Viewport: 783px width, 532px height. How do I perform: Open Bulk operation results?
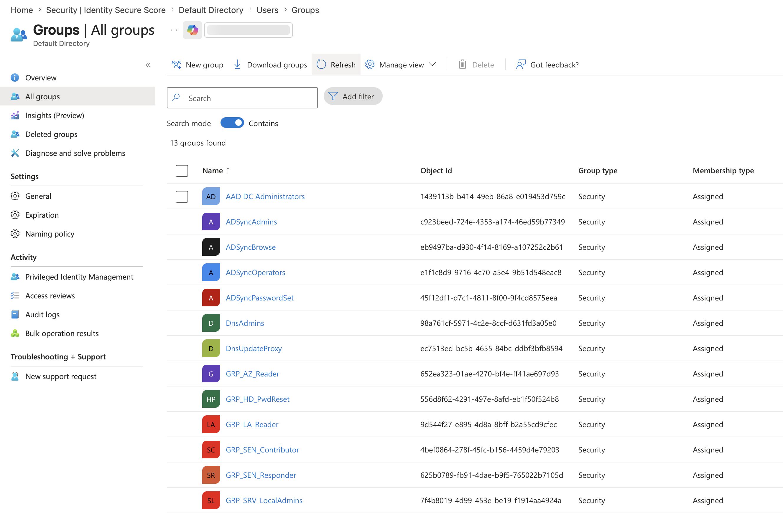78,333
